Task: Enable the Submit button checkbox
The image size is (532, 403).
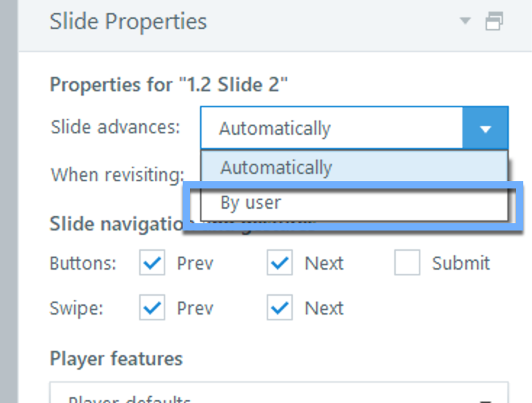Action: click(x=407, y=263)
